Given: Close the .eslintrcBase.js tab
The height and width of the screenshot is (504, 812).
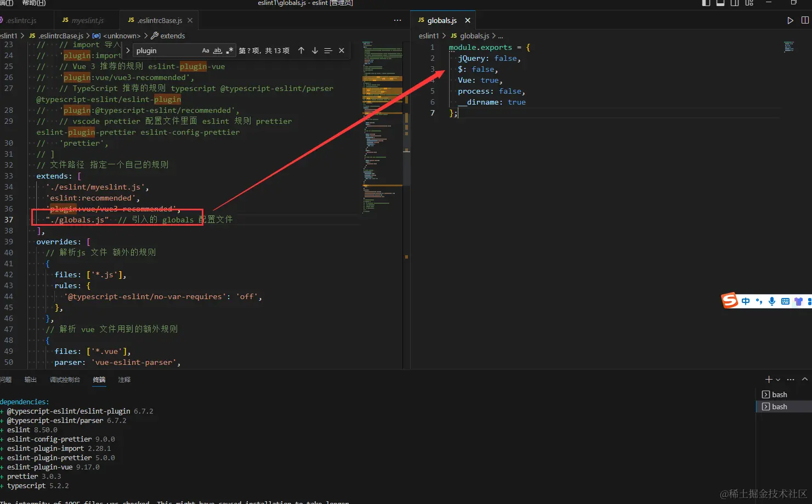Looking at the screenshot, I should (x=190, y=20).
